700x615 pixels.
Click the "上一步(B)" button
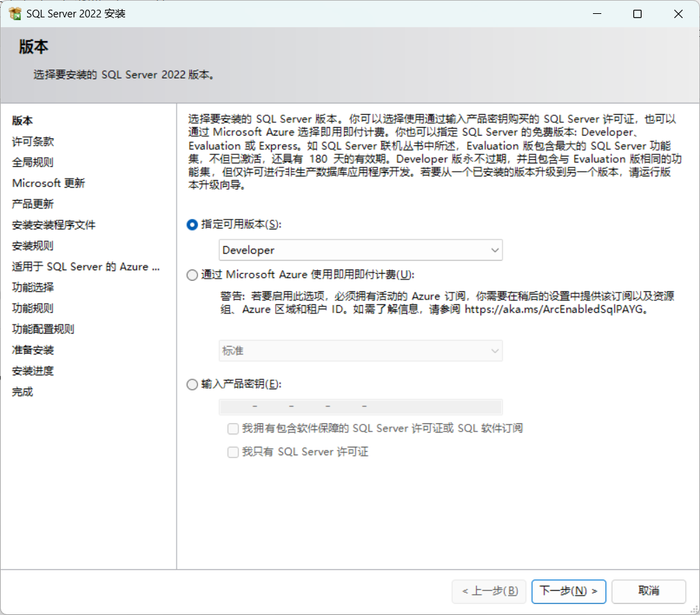pos(489,591)
